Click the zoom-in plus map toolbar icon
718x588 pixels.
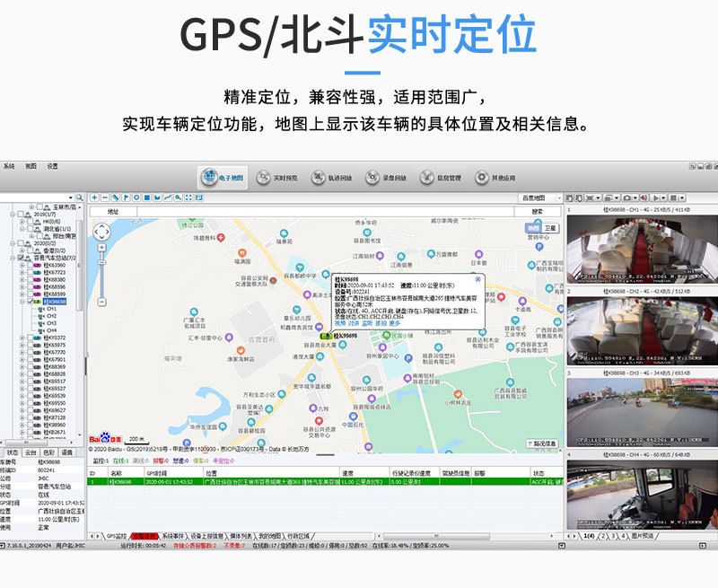94,197
